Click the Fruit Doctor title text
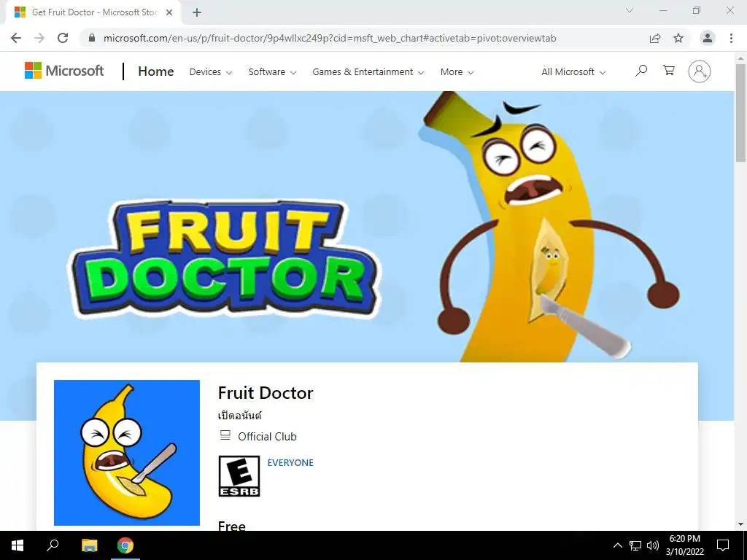747x560 pixels. 266,393
